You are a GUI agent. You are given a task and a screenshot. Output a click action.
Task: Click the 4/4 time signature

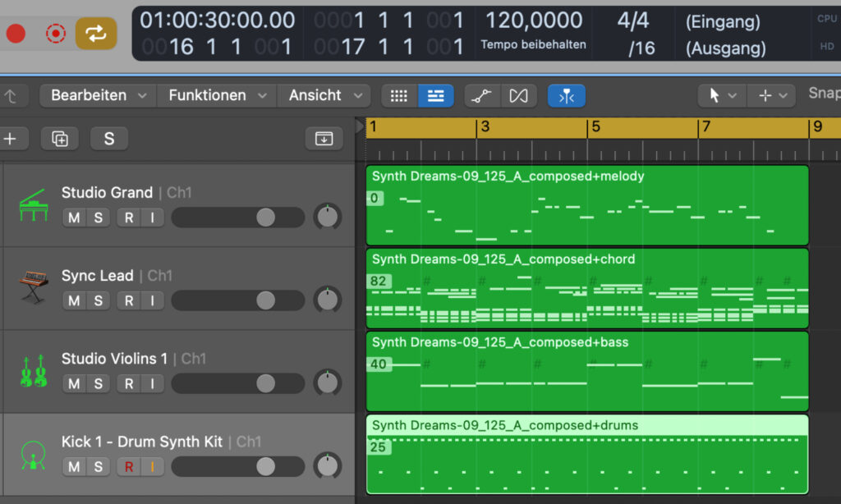click(x=633, y=21)
